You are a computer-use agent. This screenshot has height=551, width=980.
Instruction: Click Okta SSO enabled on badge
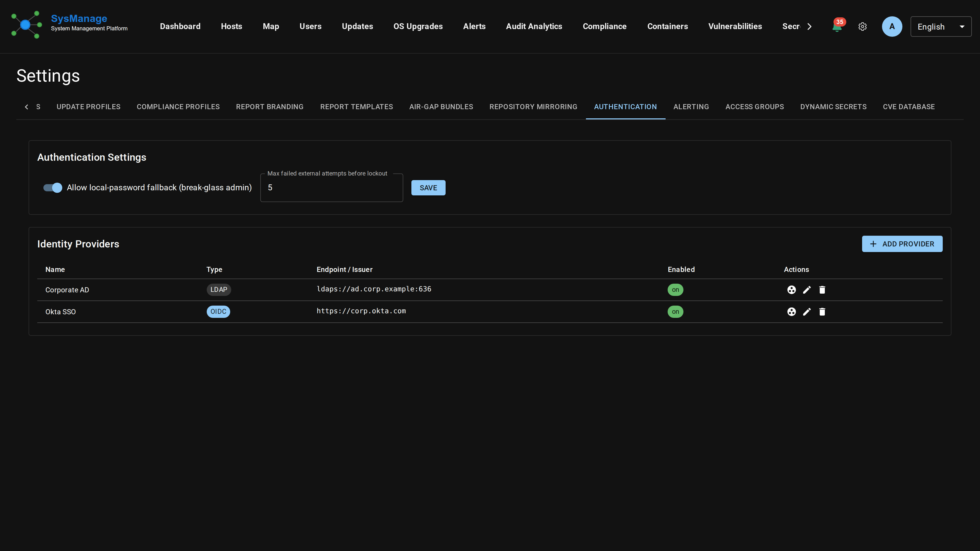point(675,312)
